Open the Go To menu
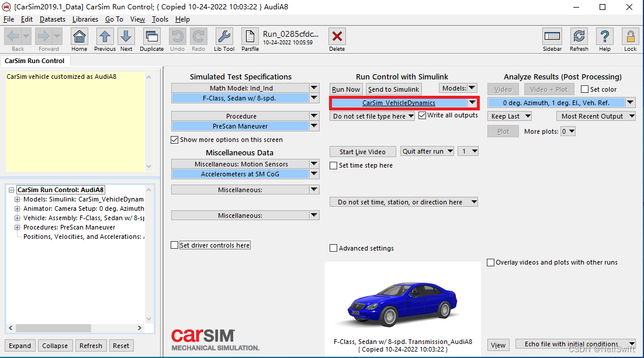This screenshot has height=358, width=644. point(114,19)
